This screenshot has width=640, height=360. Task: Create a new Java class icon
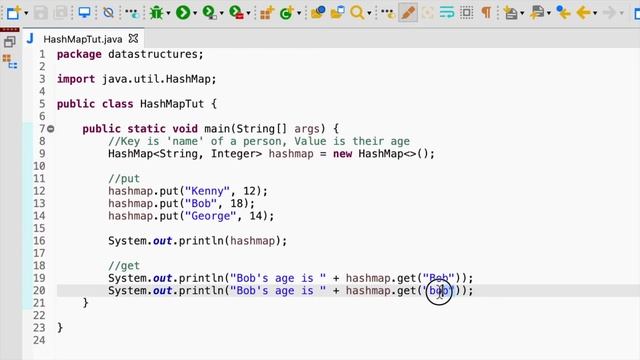pyautogui.click(x=287, y=13)
